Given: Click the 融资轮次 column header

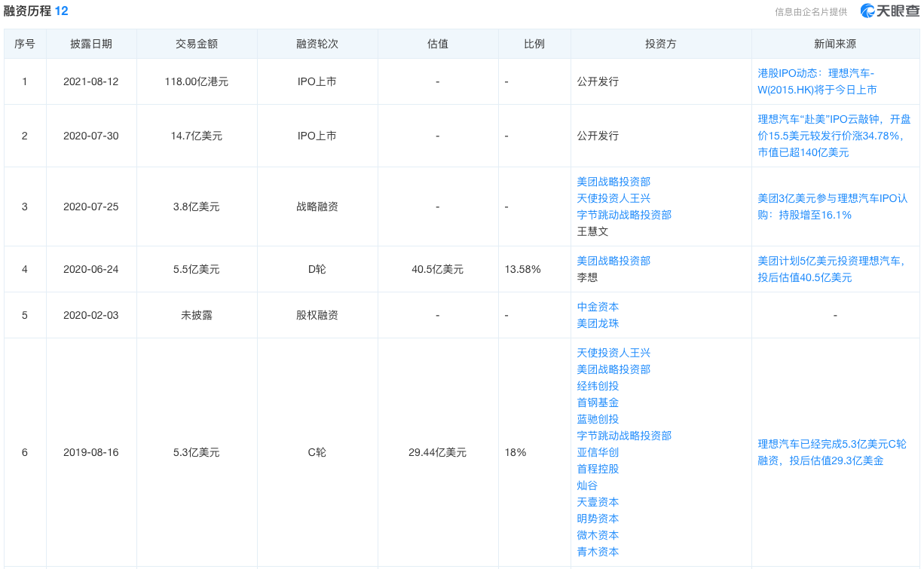Looking at the screenshot, I should [x=317, y=44].
